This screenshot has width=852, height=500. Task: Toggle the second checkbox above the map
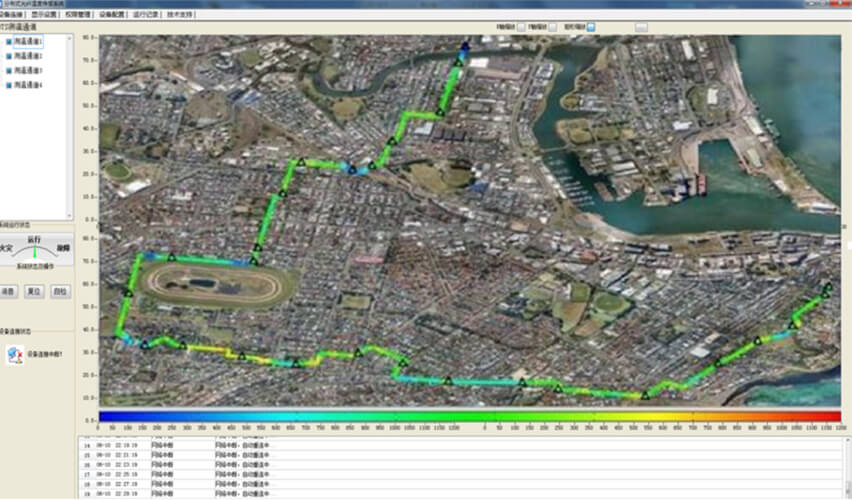pos(554,27)
